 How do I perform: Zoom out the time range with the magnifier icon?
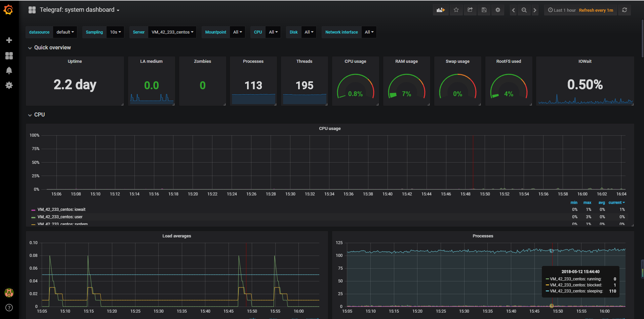524,10
